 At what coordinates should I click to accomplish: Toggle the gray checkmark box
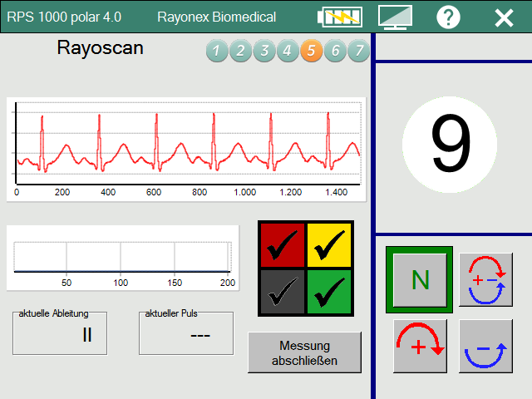[283, 291]
